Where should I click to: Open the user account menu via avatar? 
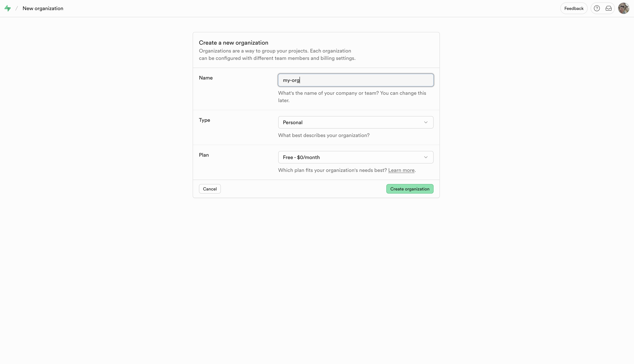(x=624, y=8)
